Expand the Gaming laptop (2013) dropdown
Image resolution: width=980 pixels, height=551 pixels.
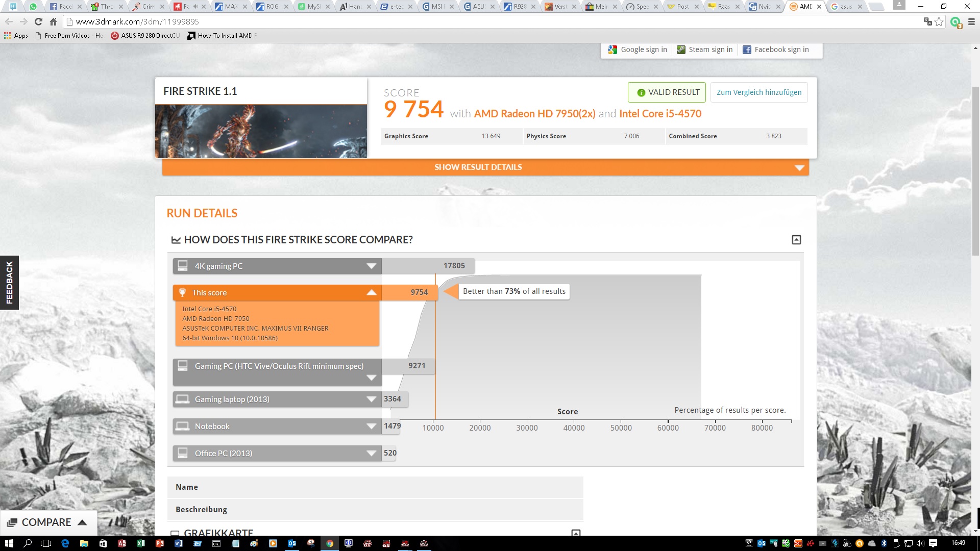click(x=371, y=399)
